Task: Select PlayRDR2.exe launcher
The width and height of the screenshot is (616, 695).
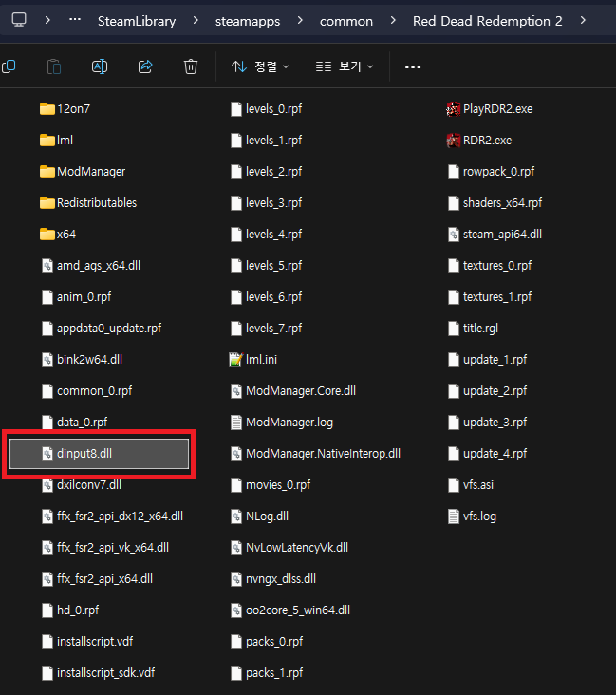Action: (490, 108)
